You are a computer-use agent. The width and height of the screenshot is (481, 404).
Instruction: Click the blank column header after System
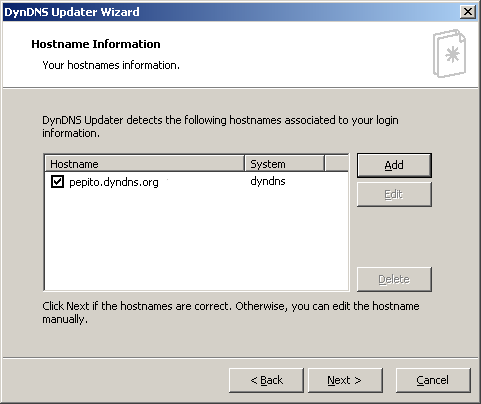coord(336,164)
